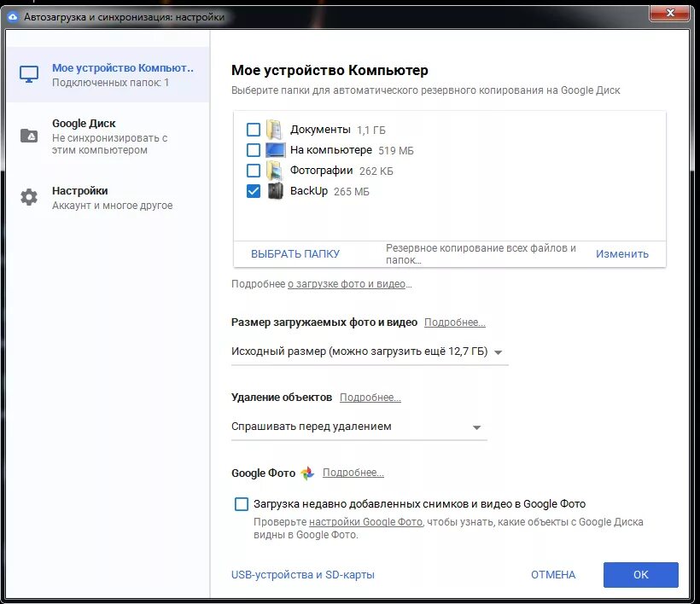Screen dimensions: 700x604
Task: Open the Настройки section
Action: (108, 198)
